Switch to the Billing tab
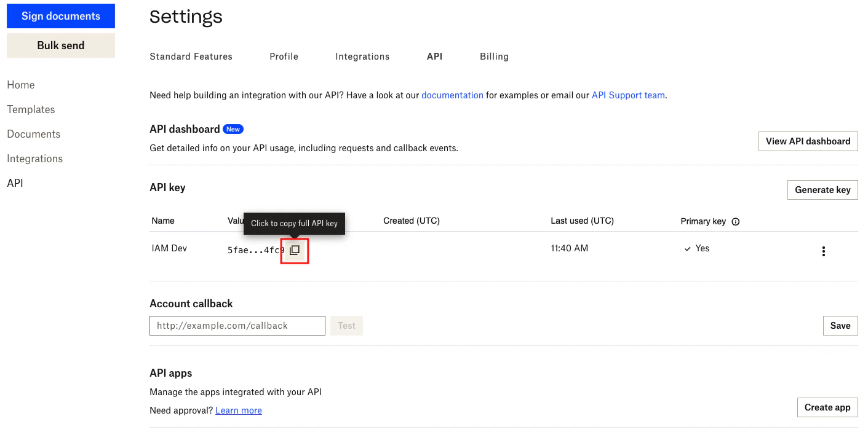The height and width of the screenshot is (432, 868). [x=494, y=56]
